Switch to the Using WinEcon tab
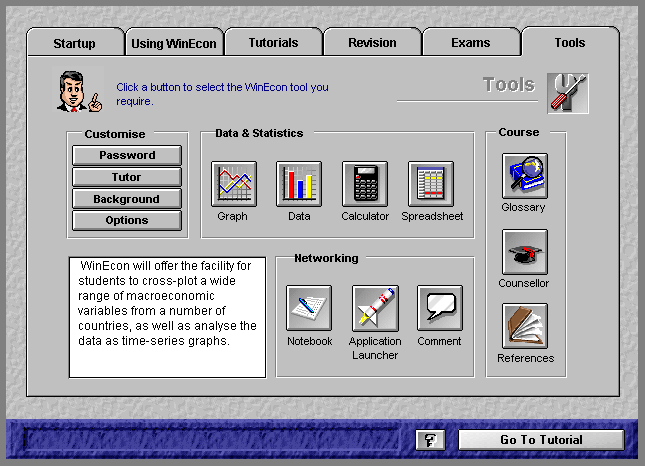The height and width of the screenshot is (466, 645). 174,43
